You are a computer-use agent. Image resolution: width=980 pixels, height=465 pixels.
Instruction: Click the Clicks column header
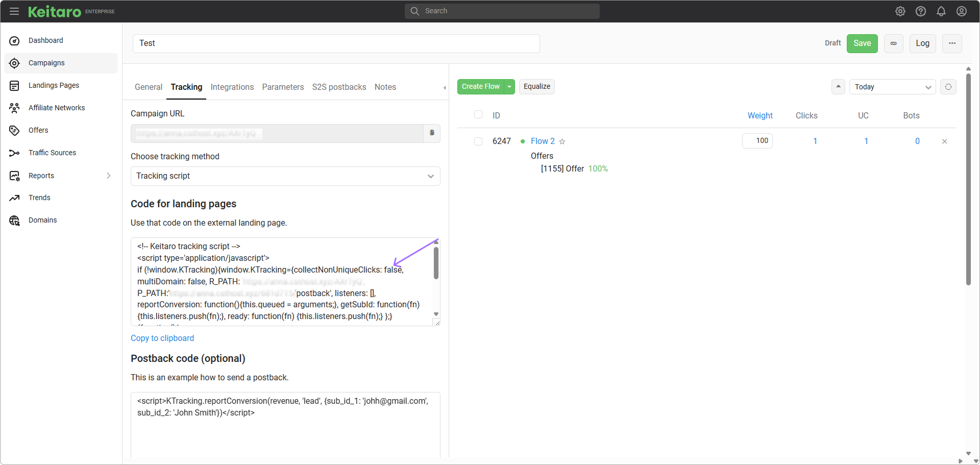pos(806,116)
